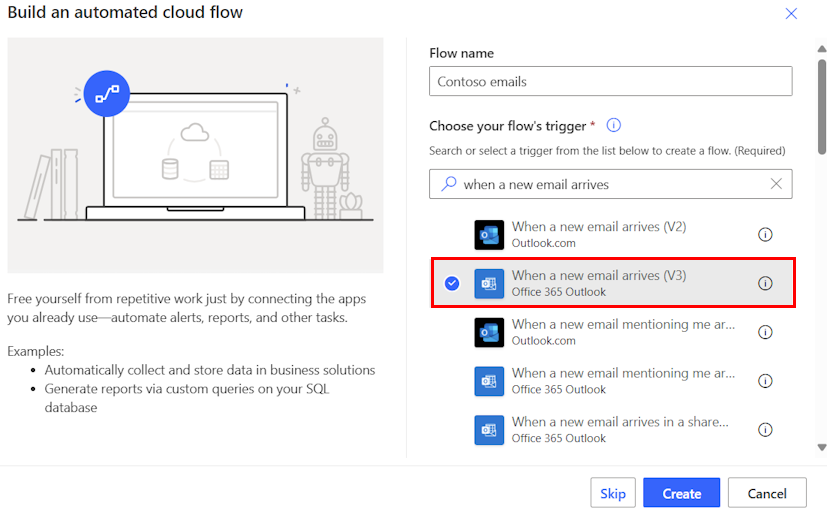827x512 pixels.
Task: Click the Skip button
Action: click(x=613, y=493)
